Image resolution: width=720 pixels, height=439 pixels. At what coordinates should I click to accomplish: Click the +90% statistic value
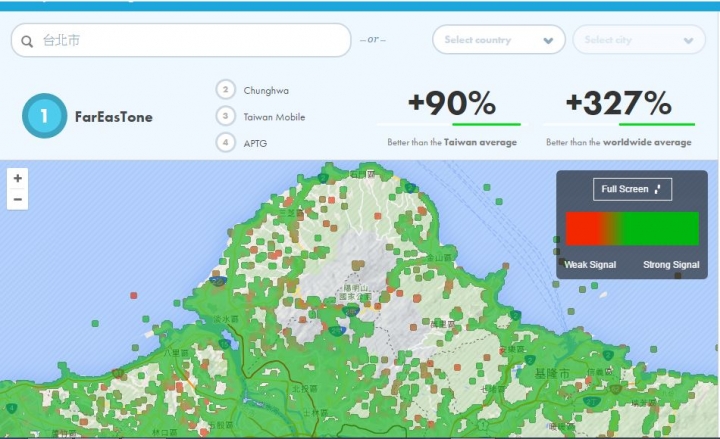tap(452, 103)
